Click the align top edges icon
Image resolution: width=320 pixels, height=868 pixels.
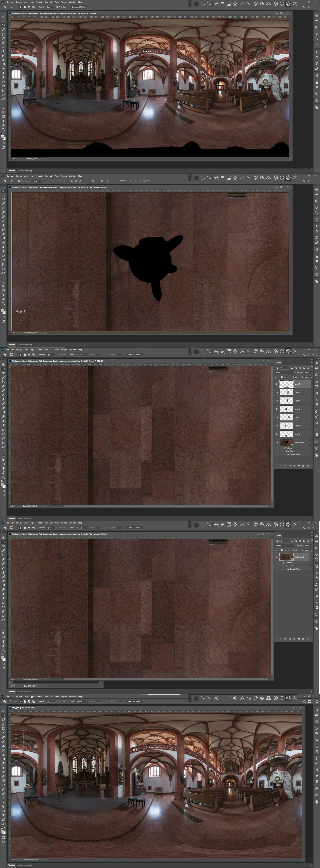[x=93, y=181]
